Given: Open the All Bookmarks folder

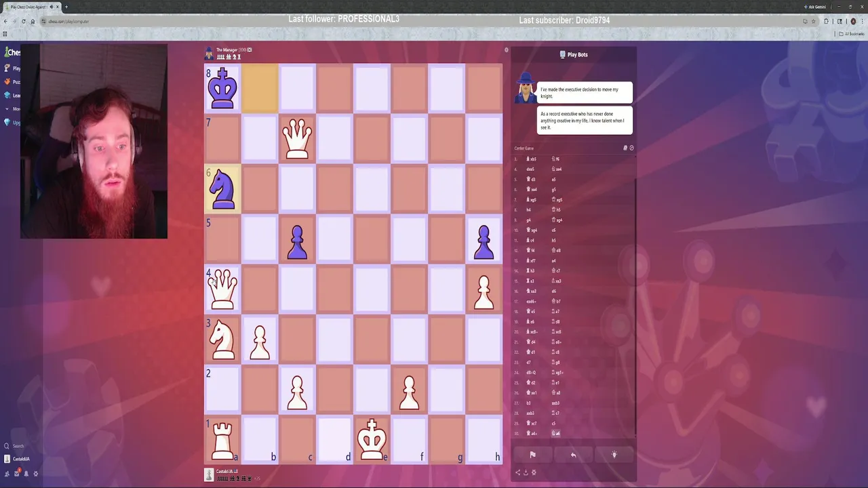Looking at the screenshot, I should click(x=852, y=33).
